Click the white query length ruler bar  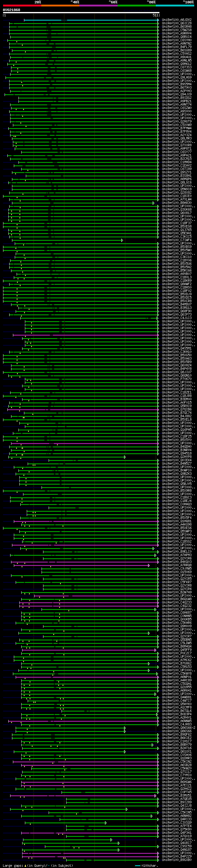click(x=81, y=12)
